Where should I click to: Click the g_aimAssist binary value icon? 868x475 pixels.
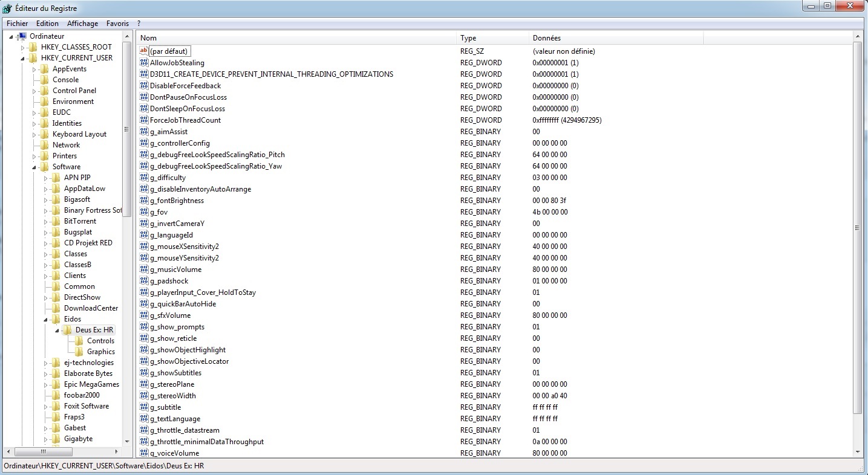click(144, 131)
